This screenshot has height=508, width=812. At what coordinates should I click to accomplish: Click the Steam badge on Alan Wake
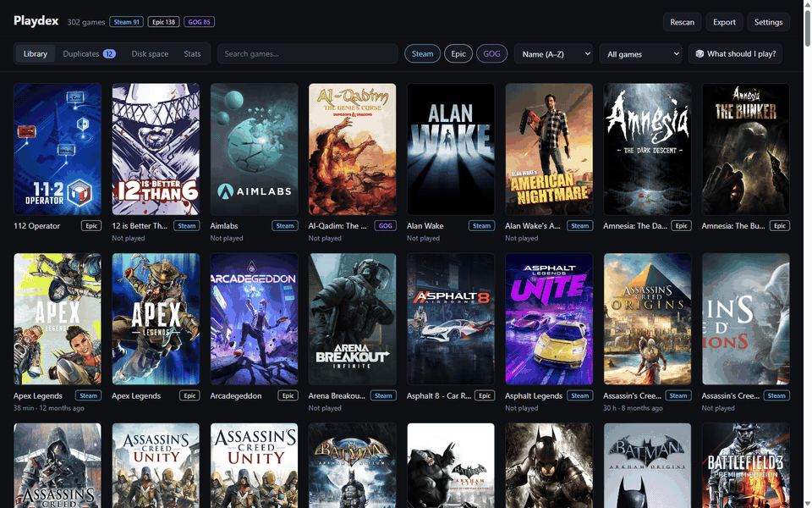[x=481, y=225]
